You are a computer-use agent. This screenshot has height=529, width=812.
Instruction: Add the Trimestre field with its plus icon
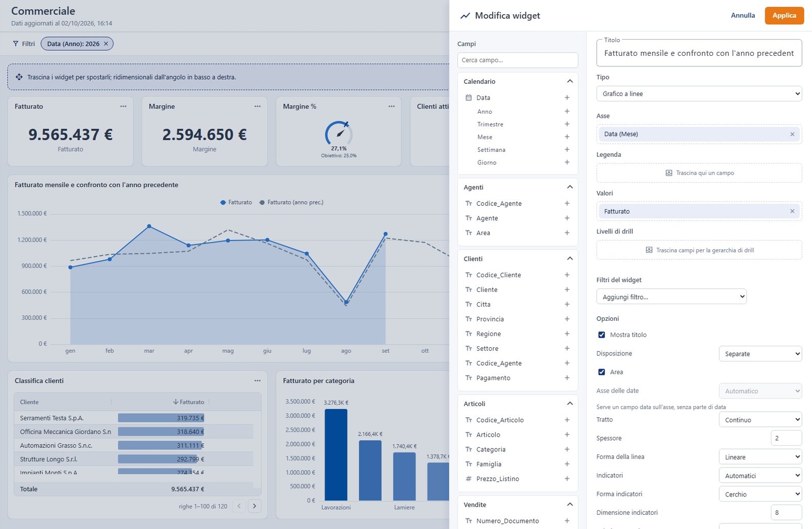point(567,124)
